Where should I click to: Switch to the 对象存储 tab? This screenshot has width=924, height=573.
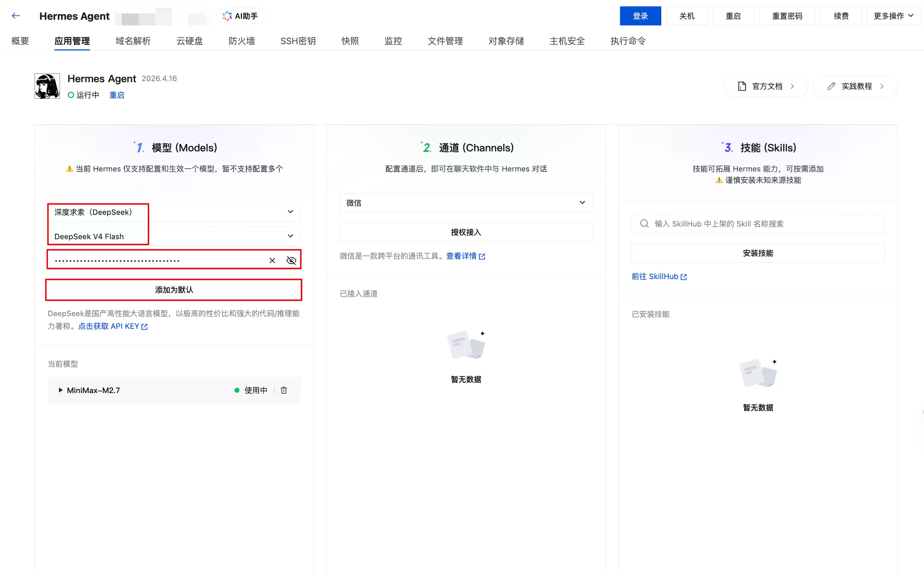pos(506,41)
